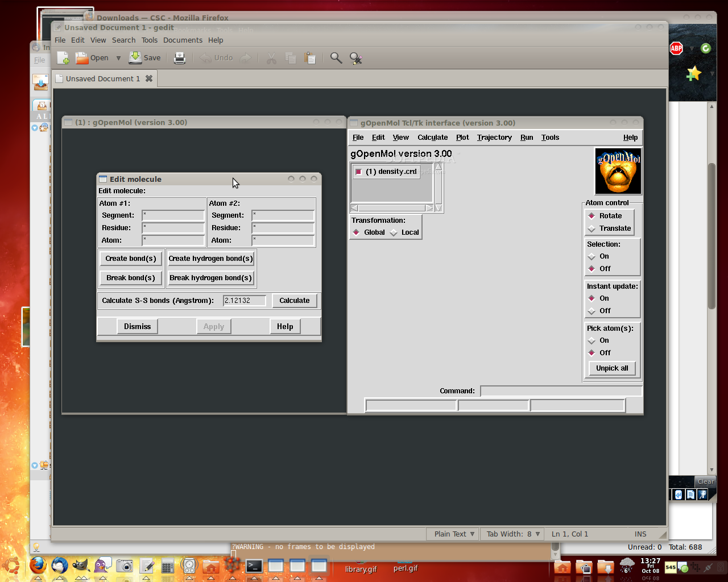Open gOpenMol File menu
The height and width of the screenshot is (582, 728).
click(x=358, y=138)
